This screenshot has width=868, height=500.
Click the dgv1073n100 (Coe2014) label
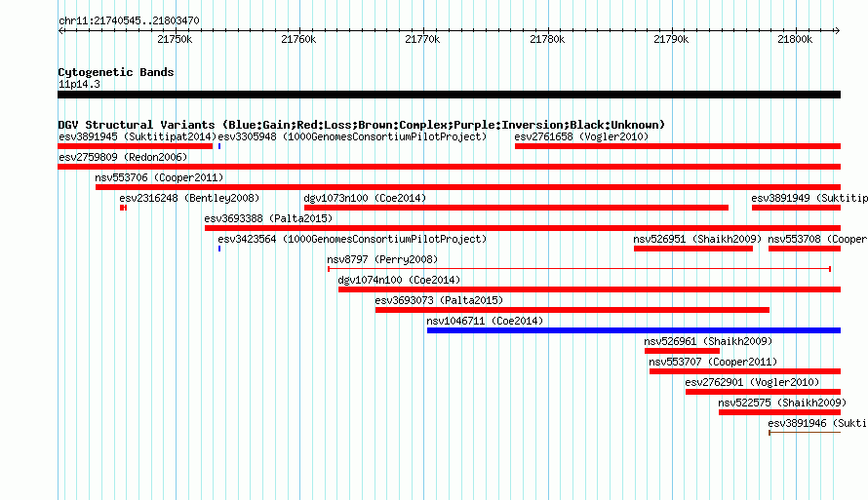pyautogui.click(x=365, y=198)
